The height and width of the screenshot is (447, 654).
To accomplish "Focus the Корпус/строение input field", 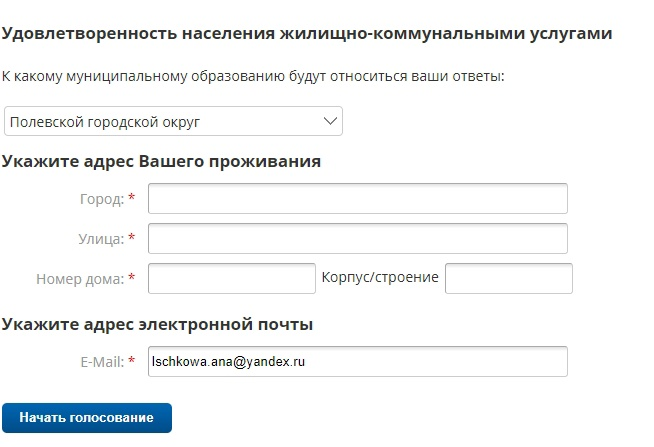I will click(509, 278).
